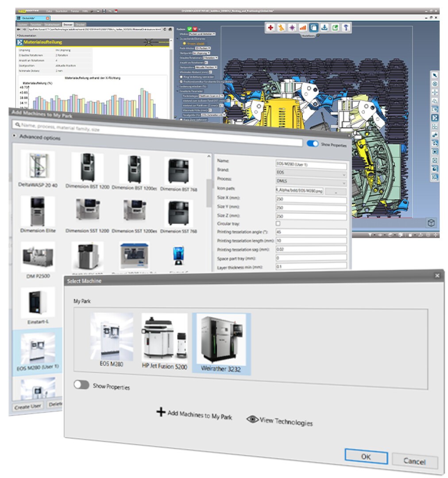Expand Advanced options in Add Machines dialog

coord(14,135)
